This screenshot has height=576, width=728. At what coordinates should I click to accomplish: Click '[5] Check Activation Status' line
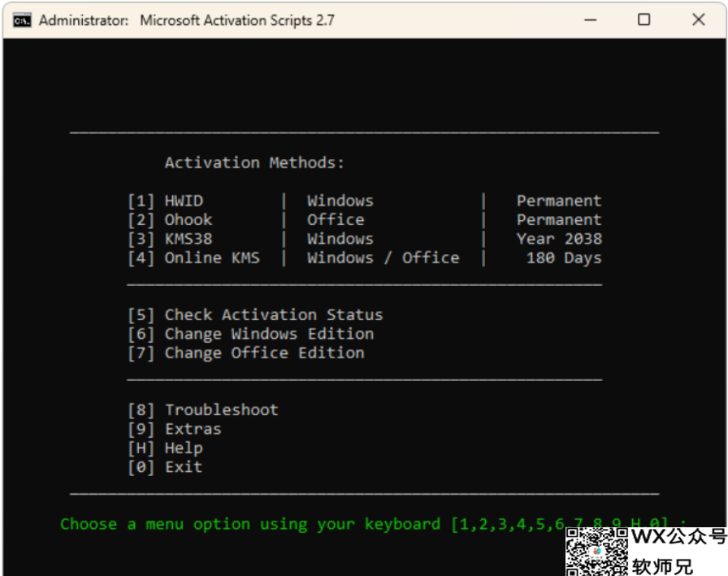point(256,315)
